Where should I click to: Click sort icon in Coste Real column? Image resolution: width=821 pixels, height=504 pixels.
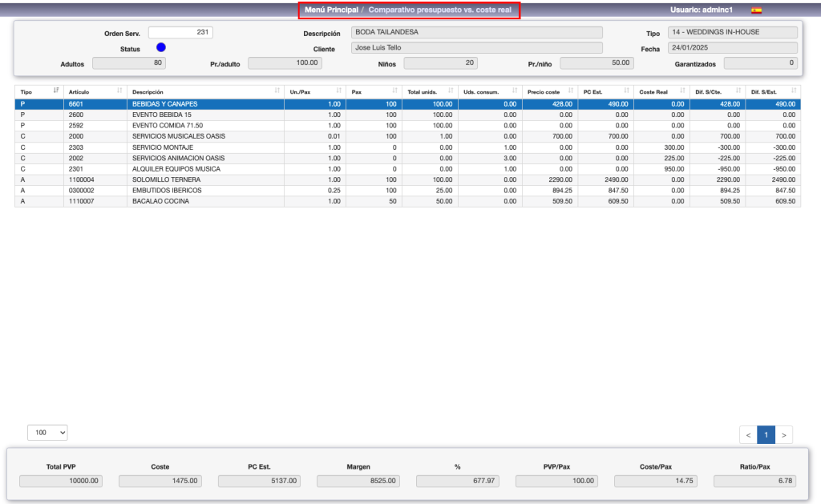point(682,91)
